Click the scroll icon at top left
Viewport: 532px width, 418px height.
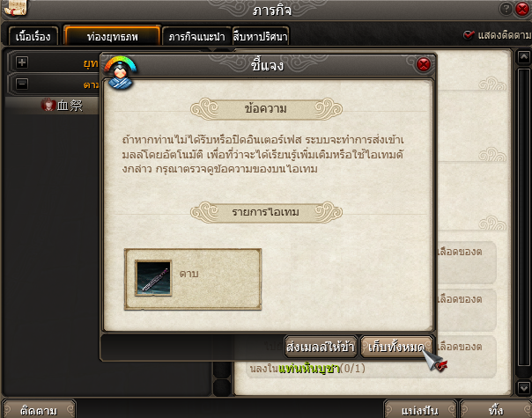pyautogui.click(x=14, y=7)
